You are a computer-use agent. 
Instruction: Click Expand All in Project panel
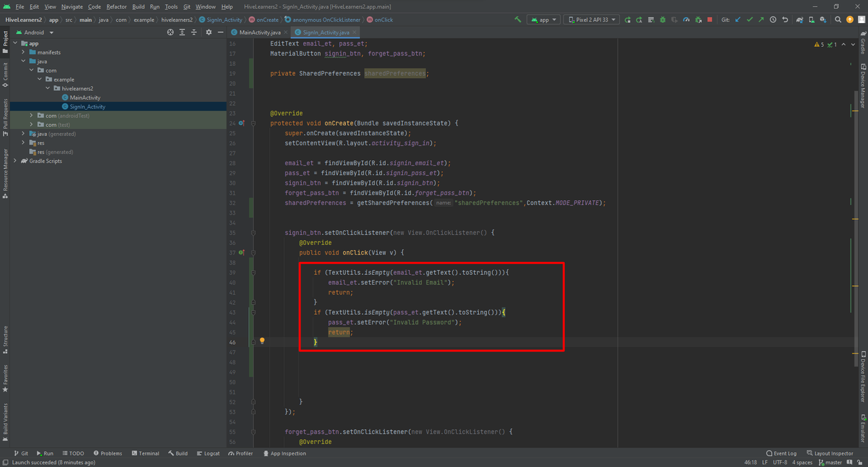pos(182,32)
